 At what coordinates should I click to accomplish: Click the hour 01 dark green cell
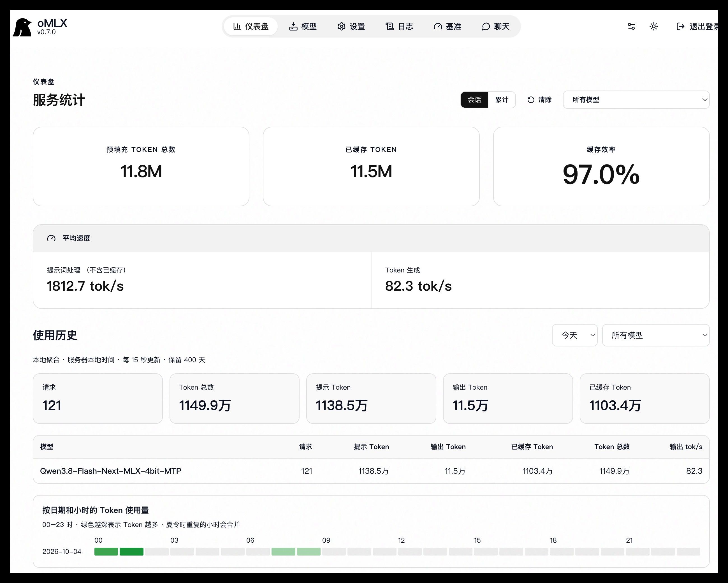(x=131, y=552)
